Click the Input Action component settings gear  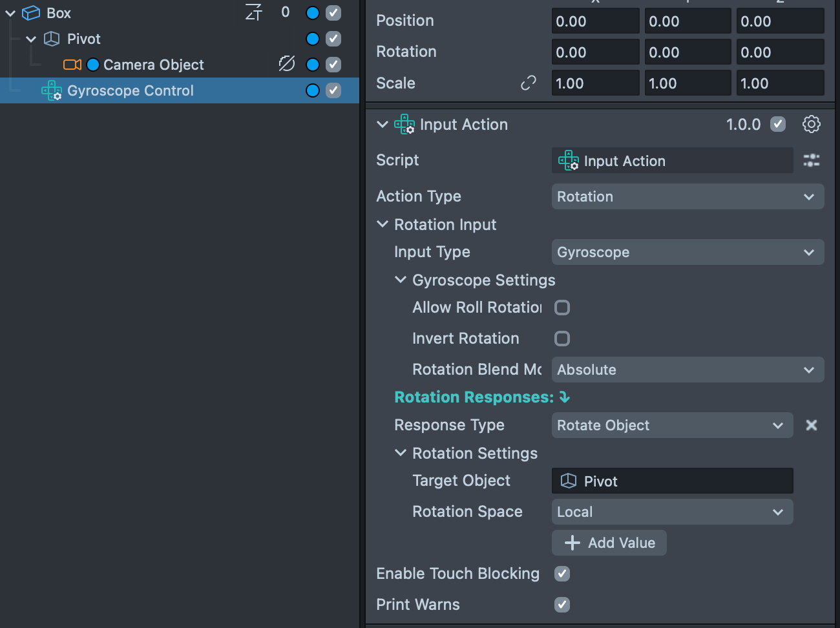(811, 124)
